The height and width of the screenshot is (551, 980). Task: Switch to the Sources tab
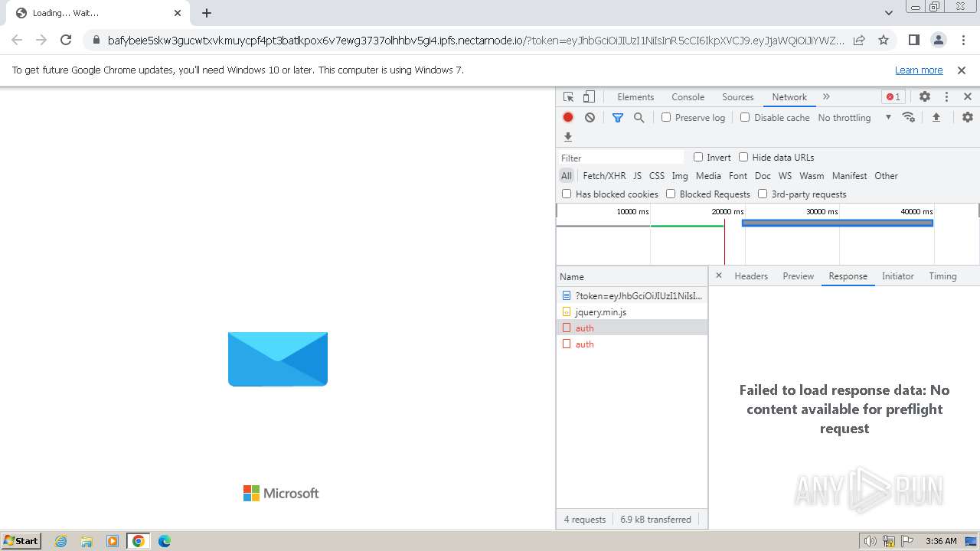(738, 97)
